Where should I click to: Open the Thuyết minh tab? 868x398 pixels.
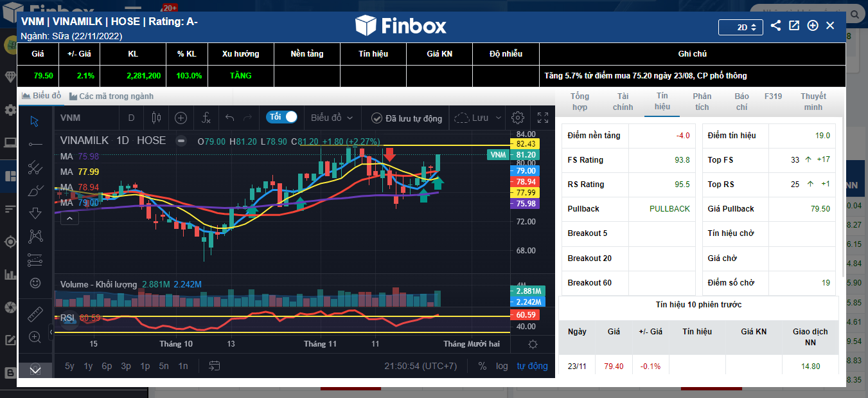click(813, 102)
